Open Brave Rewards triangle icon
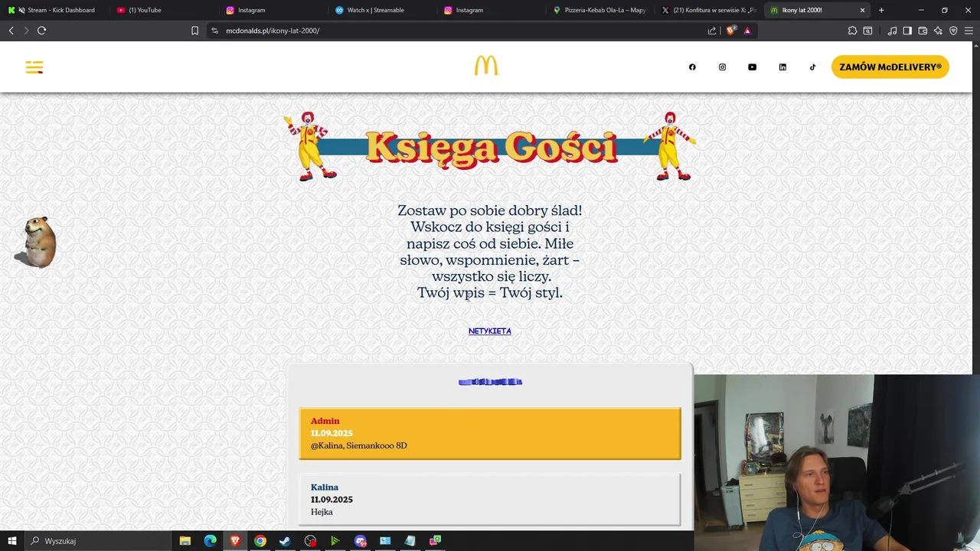 pos(747,31)
